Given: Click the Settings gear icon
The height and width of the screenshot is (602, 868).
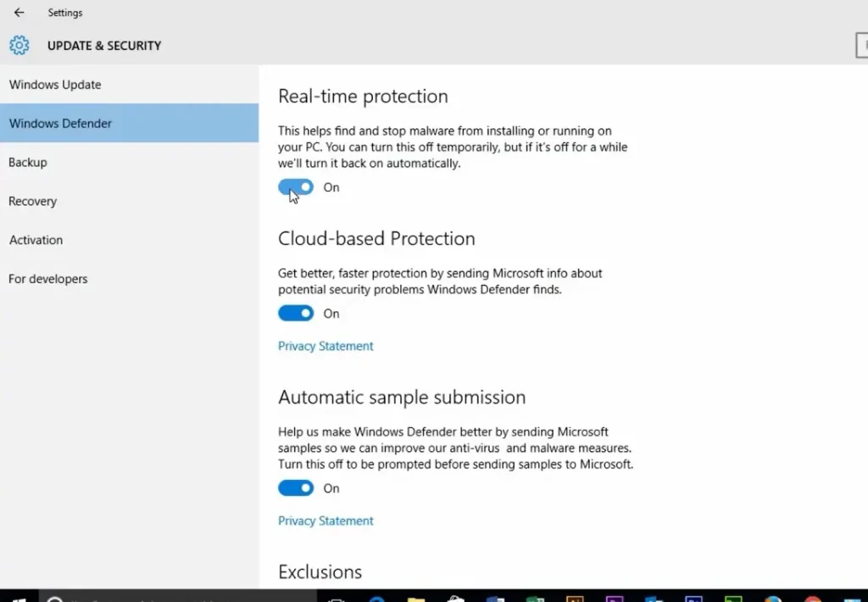Looking at the screenshot, I should point(19,45).
